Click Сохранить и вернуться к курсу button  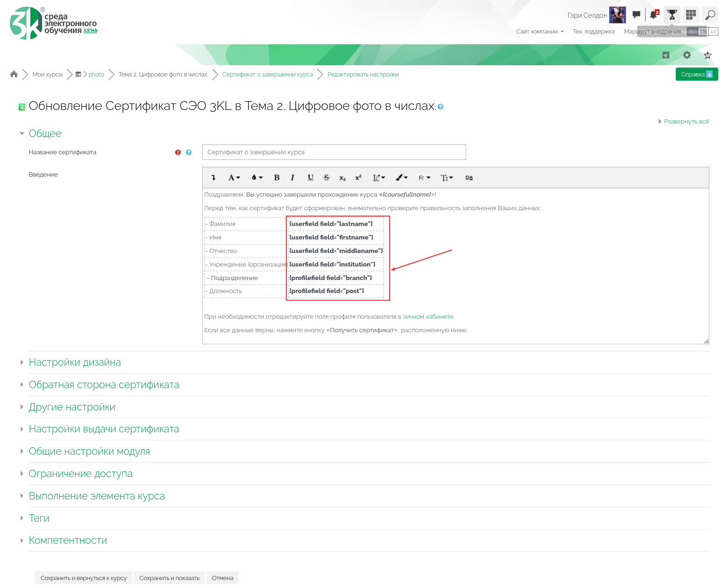[x=83, y=578]
